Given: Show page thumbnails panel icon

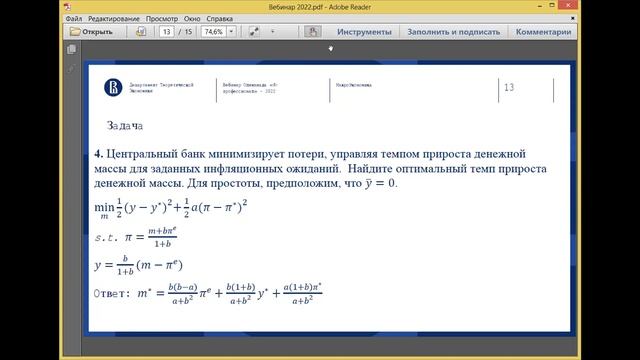Looking at the screenshot, I should (71, 49).
